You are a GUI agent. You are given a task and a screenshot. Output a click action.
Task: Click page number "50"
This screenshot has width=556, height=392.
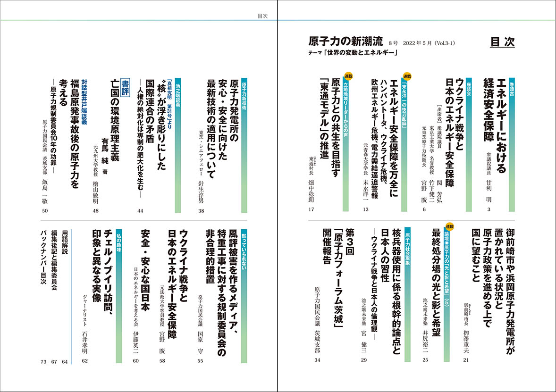tap(45, 211)
